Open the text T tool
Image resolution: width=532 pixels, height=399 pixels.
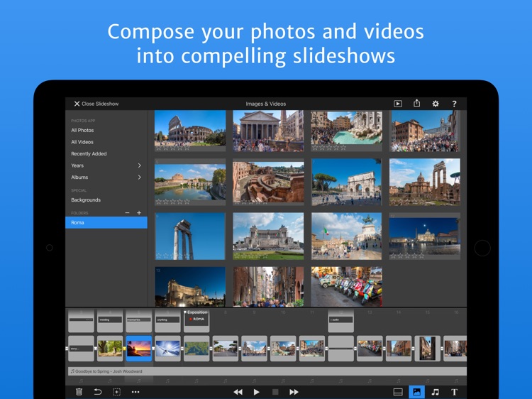[x=454, y=392]
